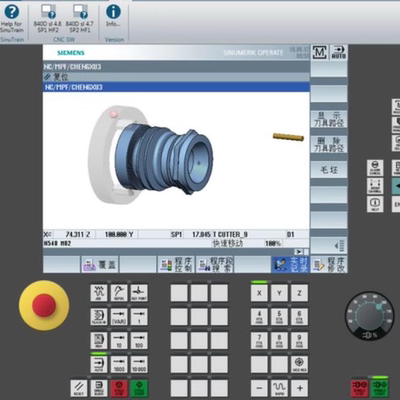Toggle the SINGLE BLOCK key
The width and height of the screenshot is (400, 400).
99,389
